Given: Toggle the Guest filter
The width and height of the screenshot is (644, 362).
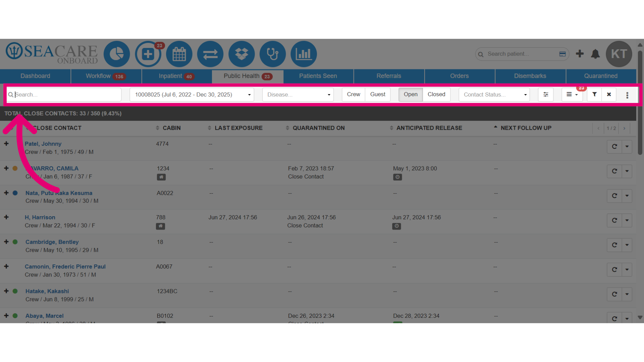Looking at the screenshot, I should pyautogui.click(x=378, y=95).
